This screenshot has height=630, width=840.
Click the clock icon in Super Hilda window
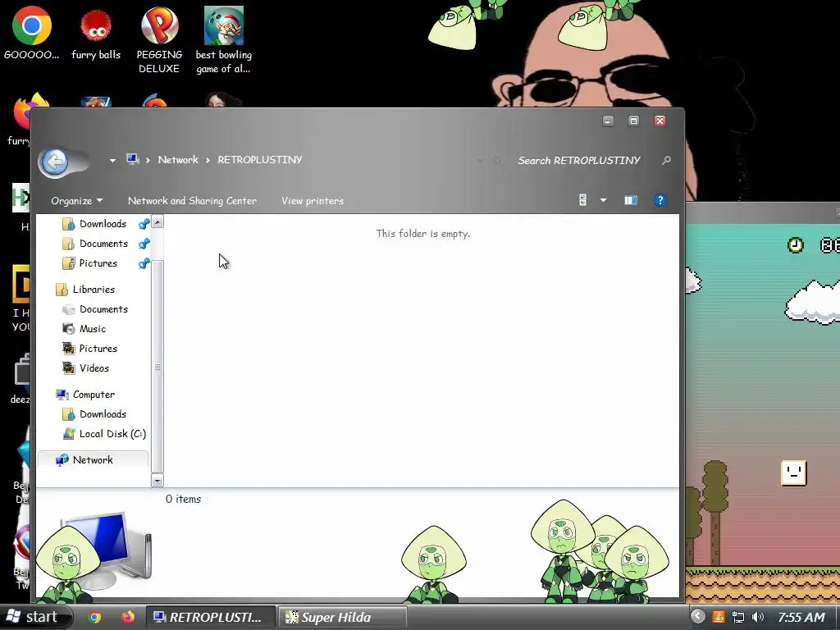796,245
